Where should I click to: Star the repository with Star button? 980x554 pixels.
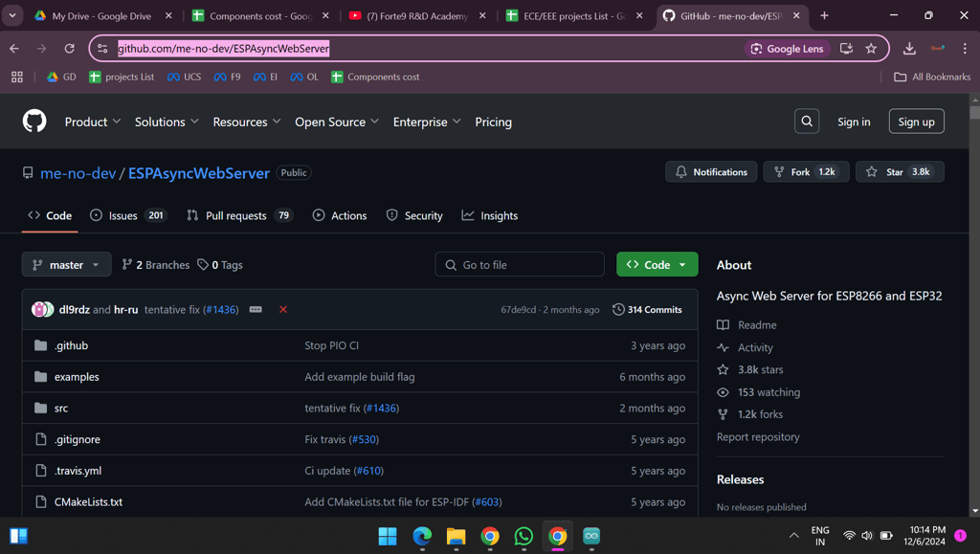point(900,172)
